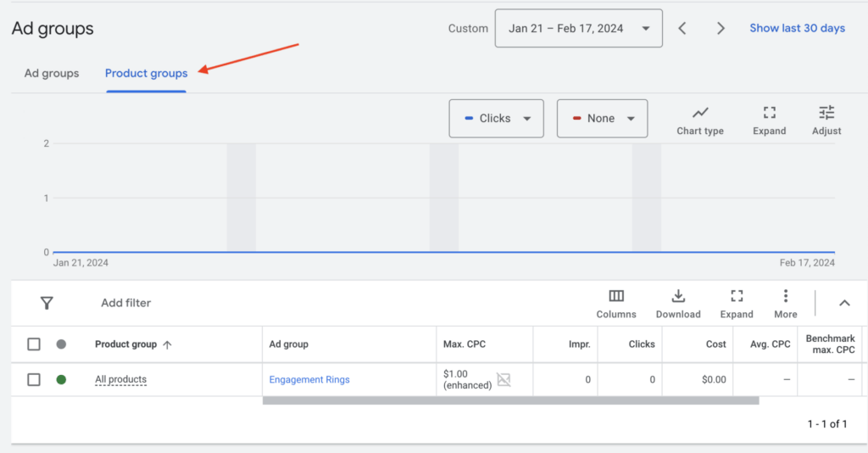
Task: Click the chart Expand icon beside Adjust
Action: (769, 113)
